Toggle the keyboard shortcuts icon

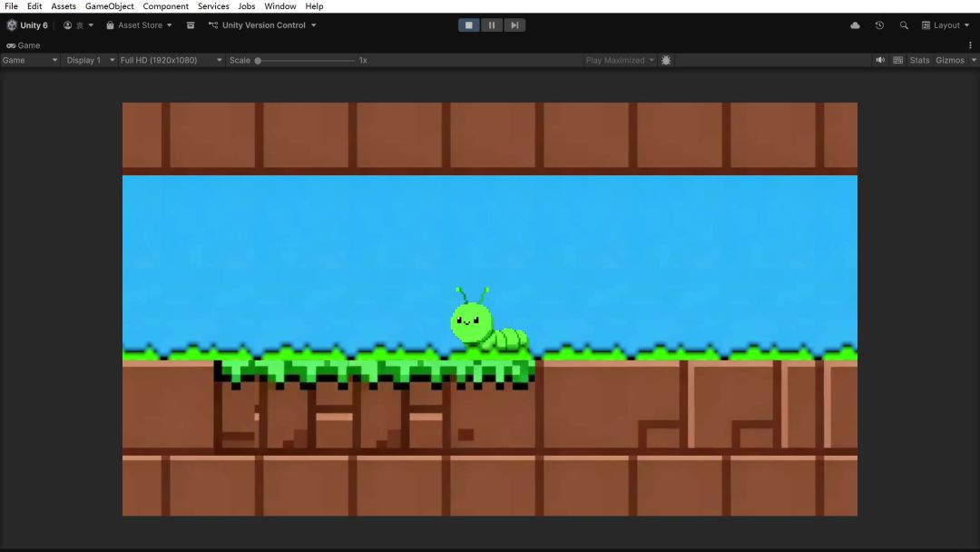[898, 60]
